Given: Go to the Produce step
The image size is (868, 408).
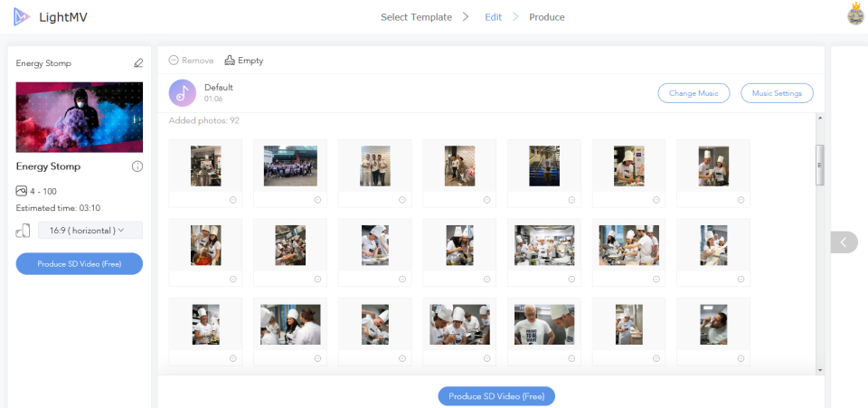Looking at the screenshot, I should click(547, 17).
